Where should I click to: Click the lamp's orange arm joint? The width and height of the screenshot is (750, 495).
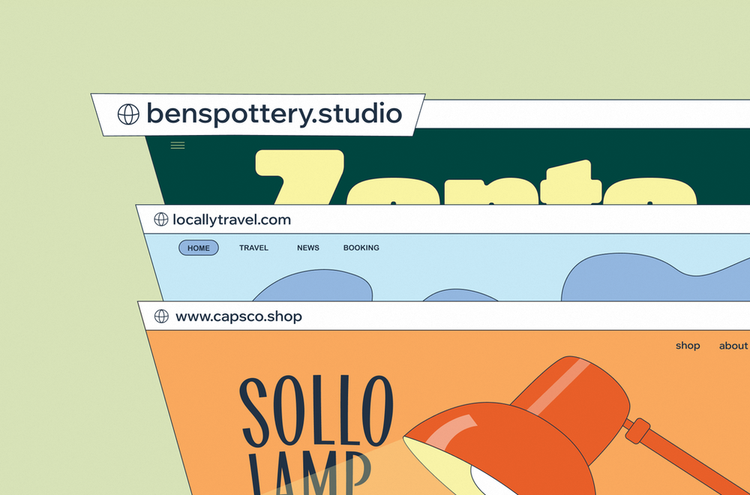point(638,430)
